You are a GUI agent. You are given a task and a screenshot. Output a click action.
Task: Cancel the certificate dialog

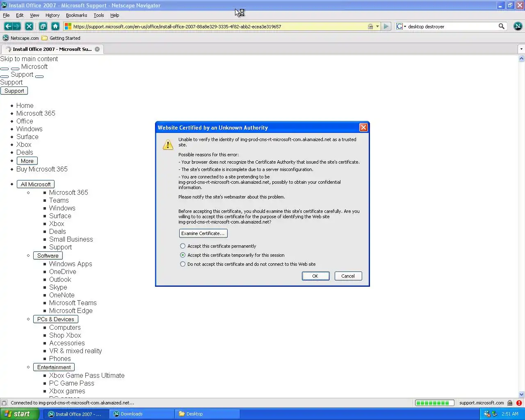(x=348, y=276)
